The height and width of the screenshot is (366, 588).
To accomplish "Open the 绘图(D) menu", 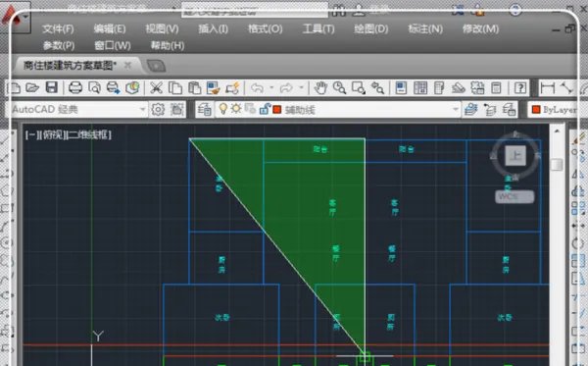I will pos(370,28).
